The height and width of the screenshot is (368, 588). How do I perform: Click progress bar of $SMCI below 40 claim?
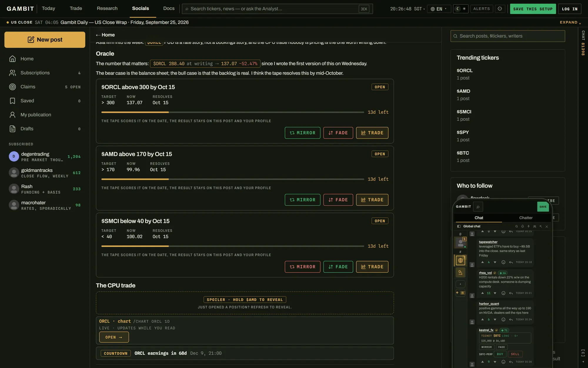click(x=233, y=246)
